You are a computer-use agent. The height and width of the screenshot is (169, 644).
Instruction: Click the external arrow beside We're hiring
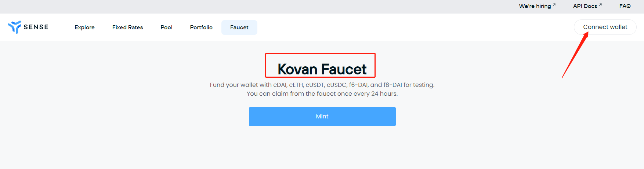[554, 5]
